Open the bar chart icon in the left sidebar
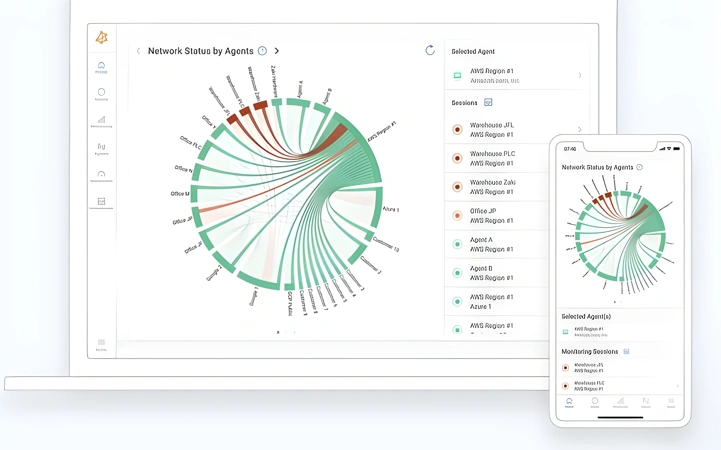This screenshot has height=450, width=721. [x=101, y=121]
